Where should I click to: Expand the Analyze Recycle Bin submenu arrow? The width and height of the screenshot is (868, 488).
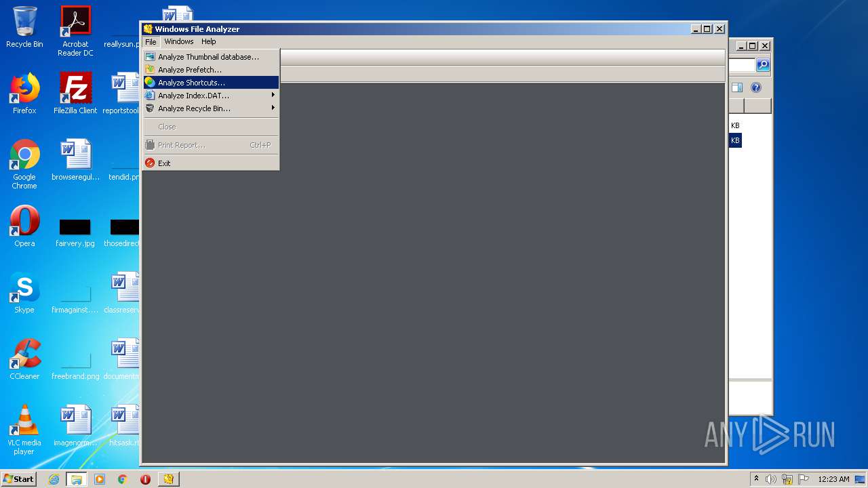tap(273, 108)
